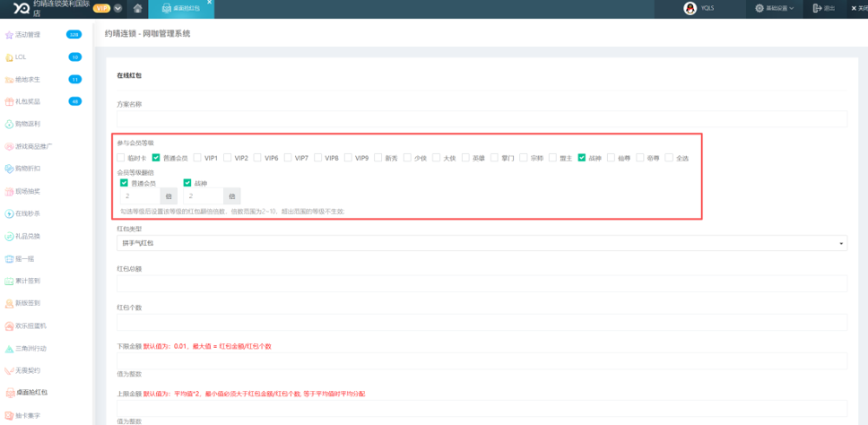Click the 游戏商品推广 sidebar icon
Viewport: 868px width, 425px height.
click(x=8, y=147)
